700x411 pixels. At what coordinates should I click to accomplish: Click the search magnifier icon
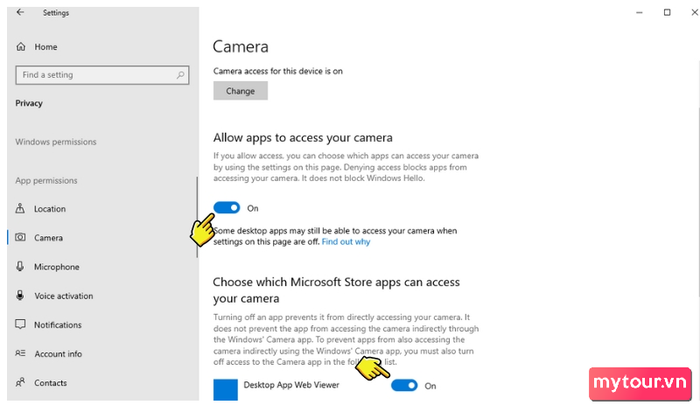pos(180,75)
